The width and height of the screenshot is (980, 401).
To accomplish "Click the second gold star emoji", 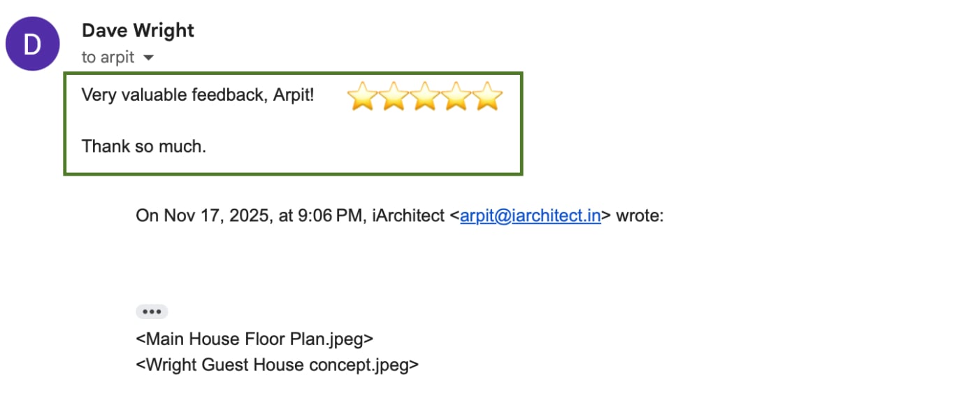I will [394, 97].
